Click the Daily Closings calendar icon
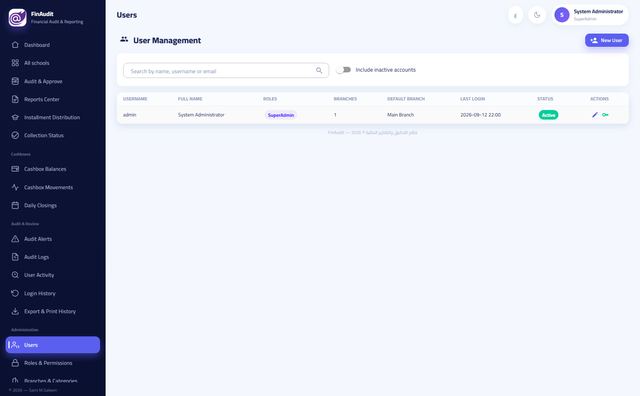This screenshot has width=640, height=396. click(15, 205)
